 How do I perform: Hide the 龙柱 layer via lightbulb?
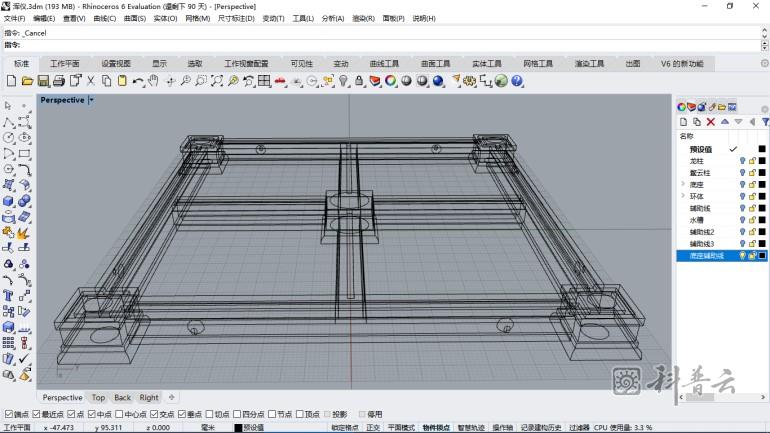742,161
